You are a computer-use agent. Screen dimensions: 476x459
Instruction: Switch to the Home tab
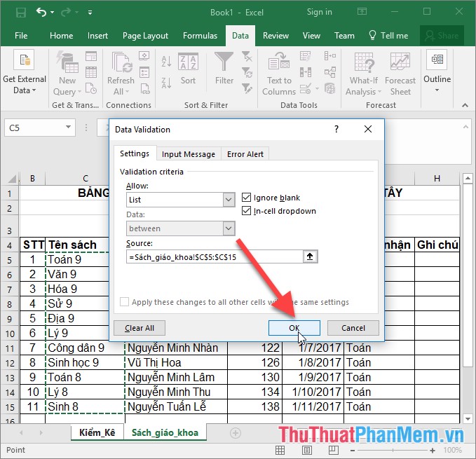(61, 36)
